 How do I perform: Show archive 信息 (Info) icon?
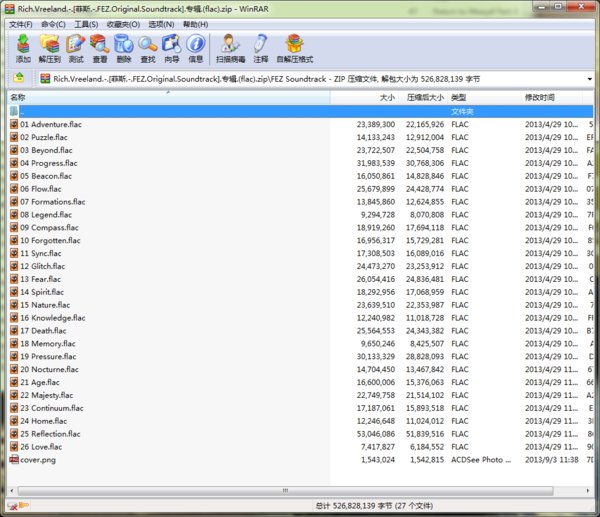tap(196, 47)
